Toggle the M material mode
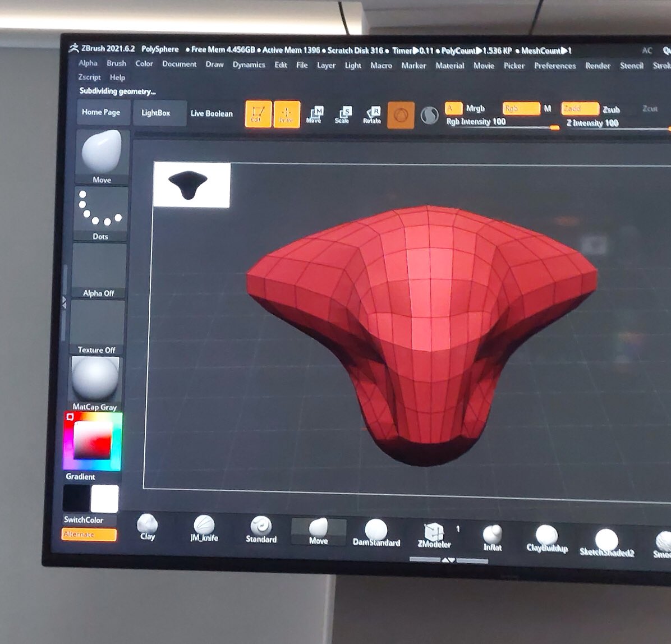The image size is (671, 644). coord(548,109)
